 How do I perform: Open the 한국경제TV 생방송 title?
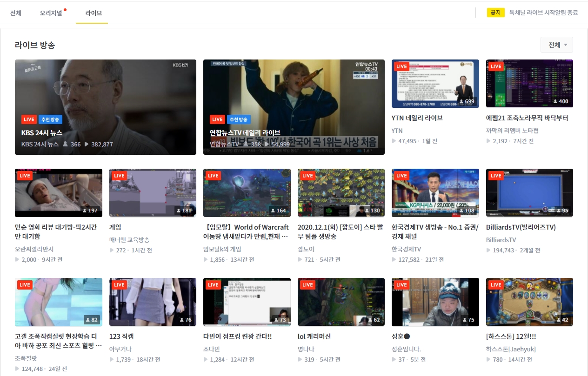point(435,232)
